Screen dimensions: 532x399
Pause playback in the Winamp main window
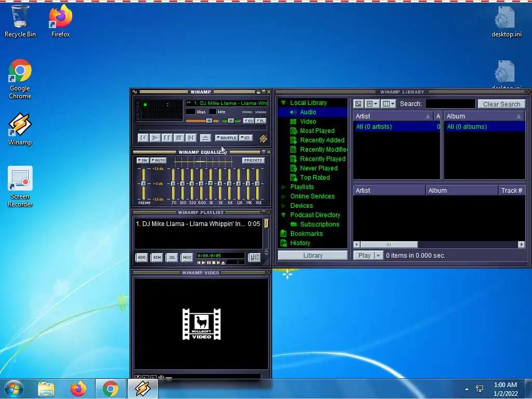pyautogui.click(x=167, y=138)
